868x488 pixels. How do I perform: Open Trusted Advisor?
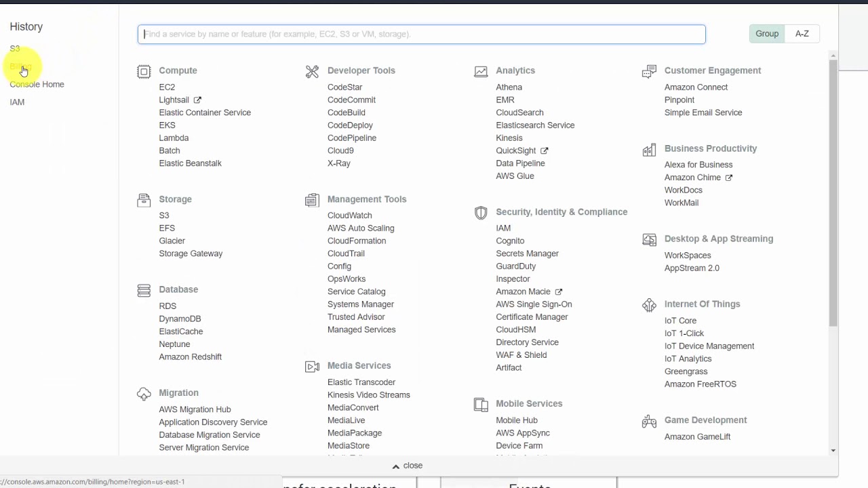[356, 317]
